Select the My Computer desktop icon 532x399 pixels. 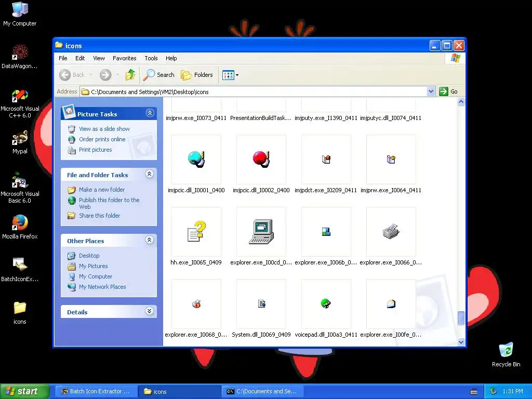click(20, 14)
